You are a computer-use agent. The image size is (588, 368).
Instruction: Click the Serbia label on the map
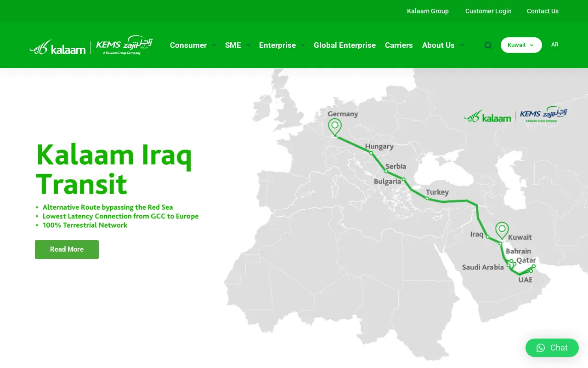(396, 166)
